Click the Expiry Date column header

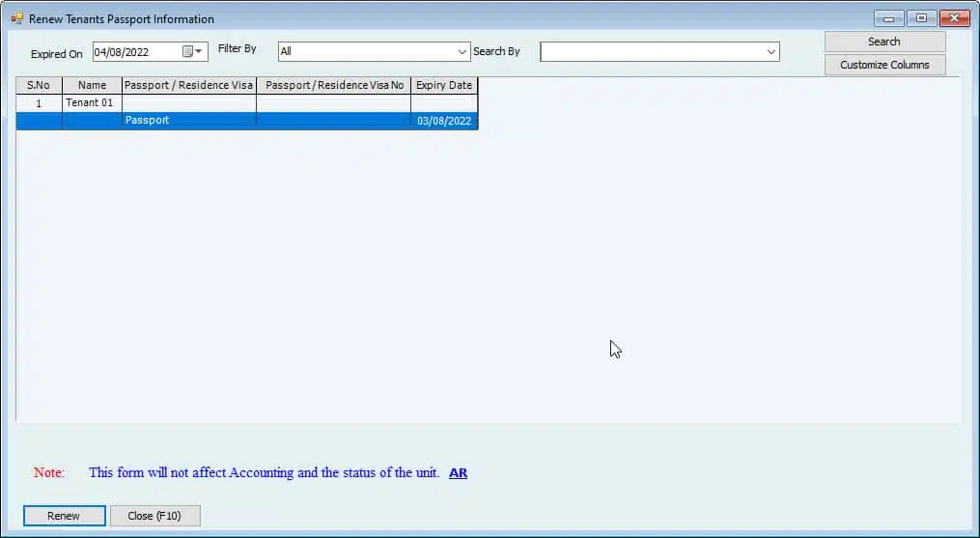pyautogui.click(x=444, y=85)
